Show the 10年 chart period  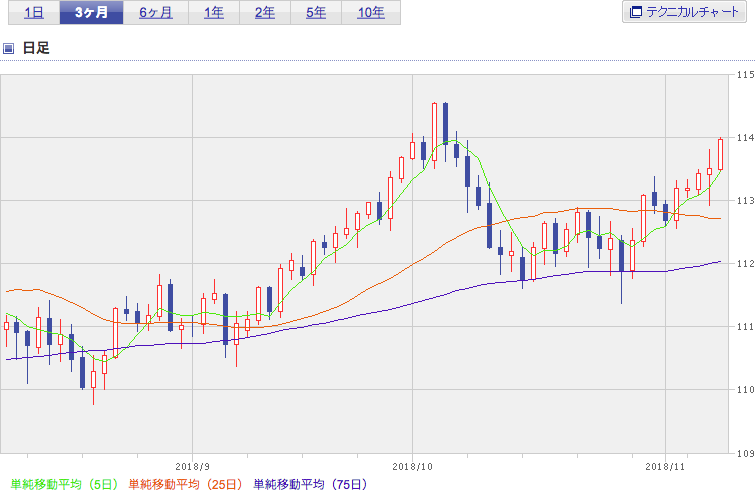371,13
